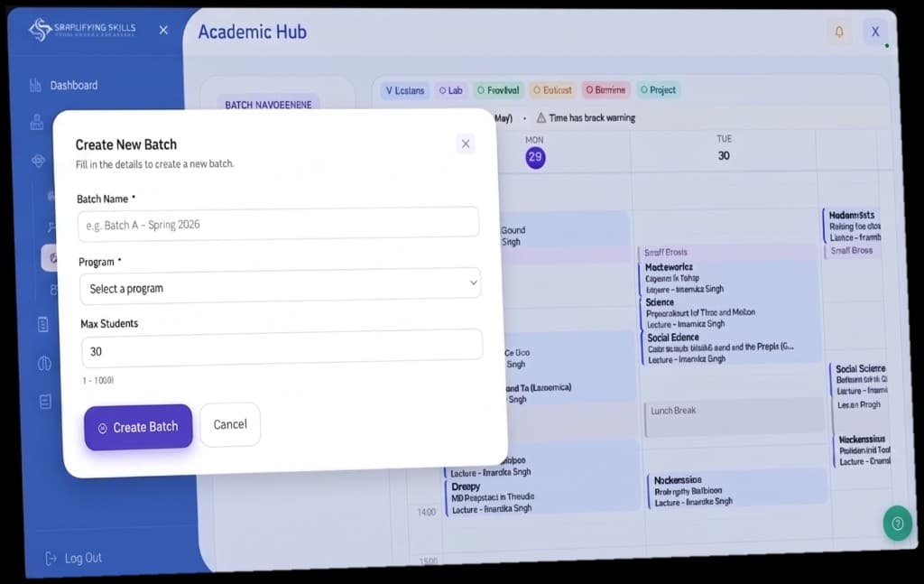Open the bottom Tuesday lecture event
This screenshot has height=584, width=924.
click(x=737, y=490)
